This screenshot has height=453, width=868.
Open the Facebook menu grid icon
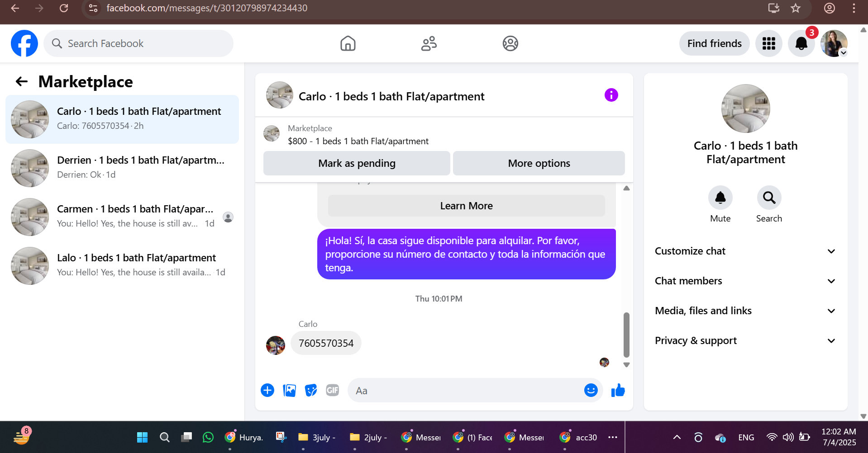[768, 43]
